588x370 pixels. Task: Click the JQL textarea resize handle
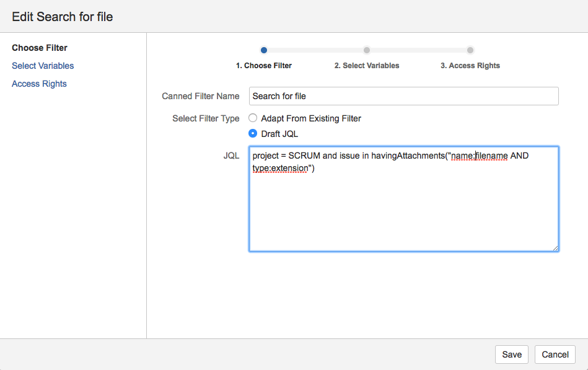click(555, 248)
